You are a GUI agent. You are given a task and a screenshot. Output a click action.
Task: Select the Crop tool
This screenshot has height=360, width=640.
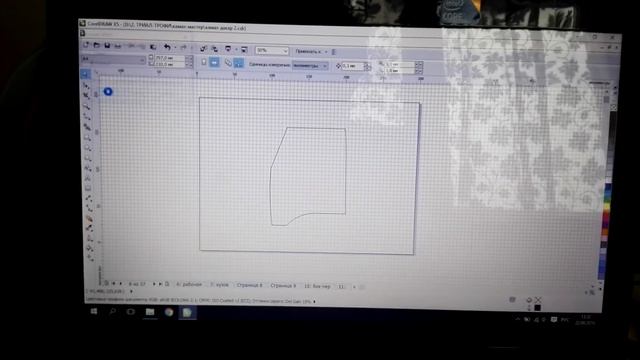click(x=87, y=96)
